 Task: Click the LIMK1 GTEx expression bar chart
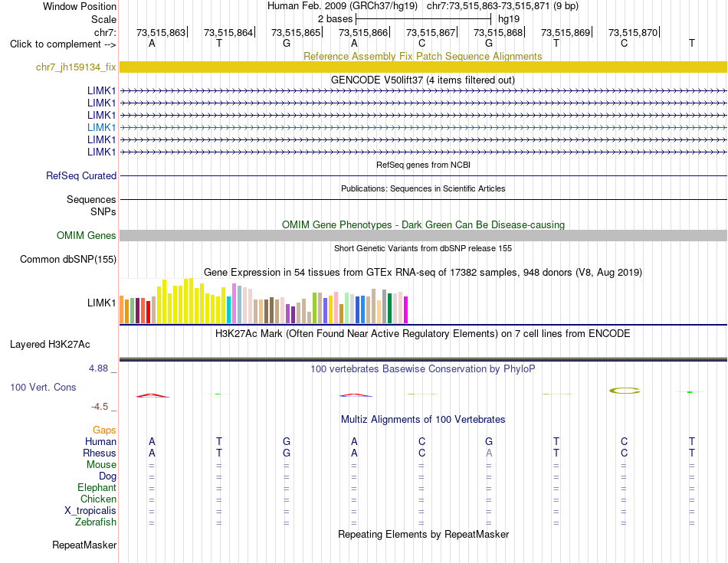(264, 301)
